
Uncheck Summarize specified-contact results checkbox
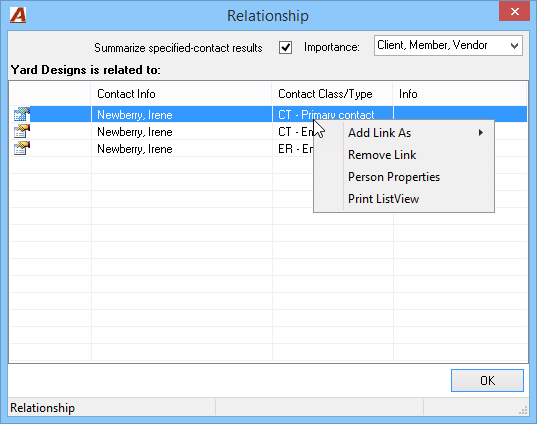tap(285, 47)
